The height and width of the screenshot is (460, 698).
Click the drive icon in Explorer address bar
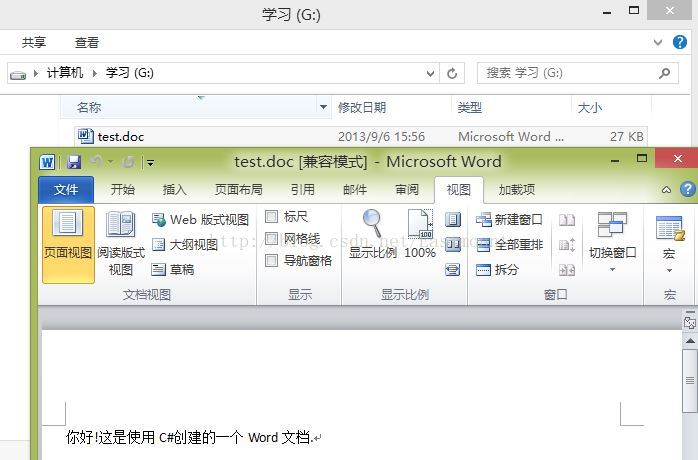click(x=18, y=74)
